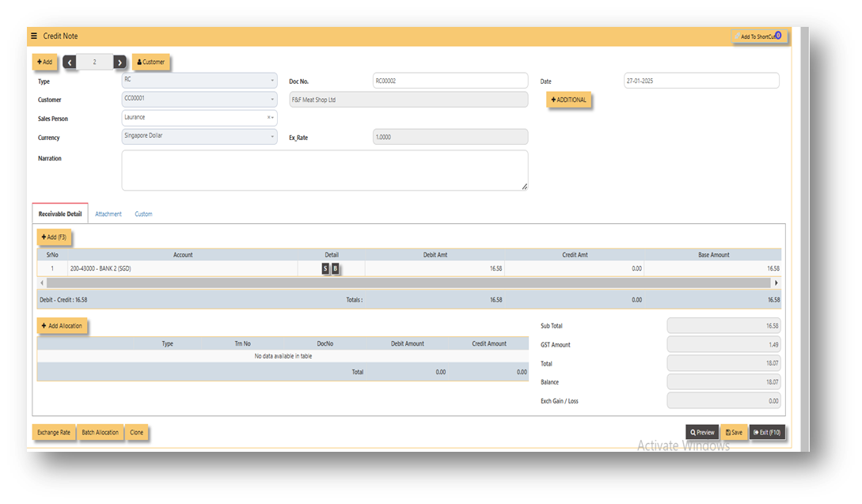The width and height of the screenshot is (862, 504).
Task: Switch to the Custom tab
Action: coord(143,214)
